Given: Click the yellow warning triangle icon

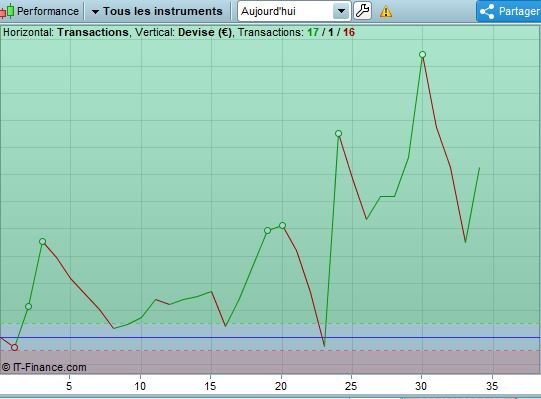Looking at the screenshot, I should point(386,11).
